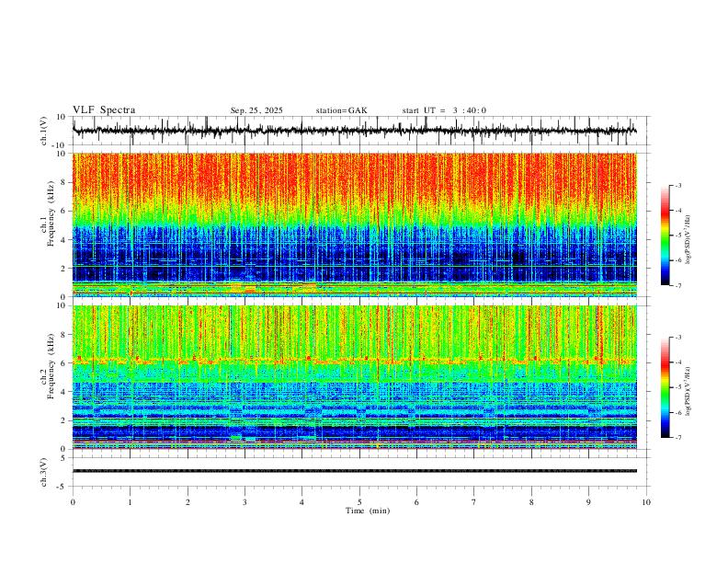Click the ch.2 spectrogram dark blue 1 kHz band
The width and height of the screenshot is (728, 563).
tap(354, 433)
